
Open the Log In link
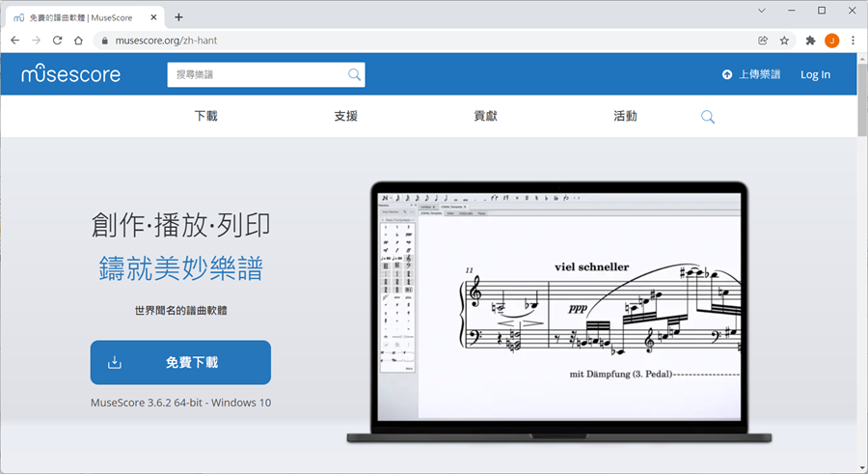pos(815,74)
